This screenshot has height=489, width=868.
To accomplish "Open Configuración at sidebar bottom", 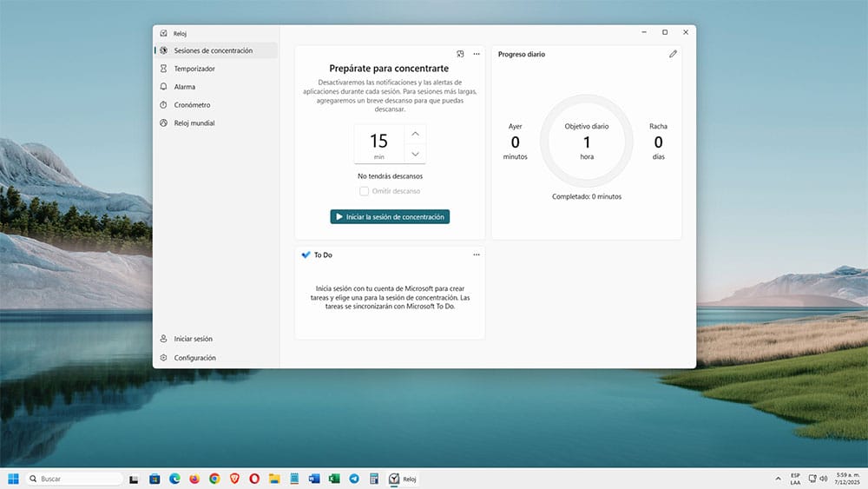I will tap(216, 358).
